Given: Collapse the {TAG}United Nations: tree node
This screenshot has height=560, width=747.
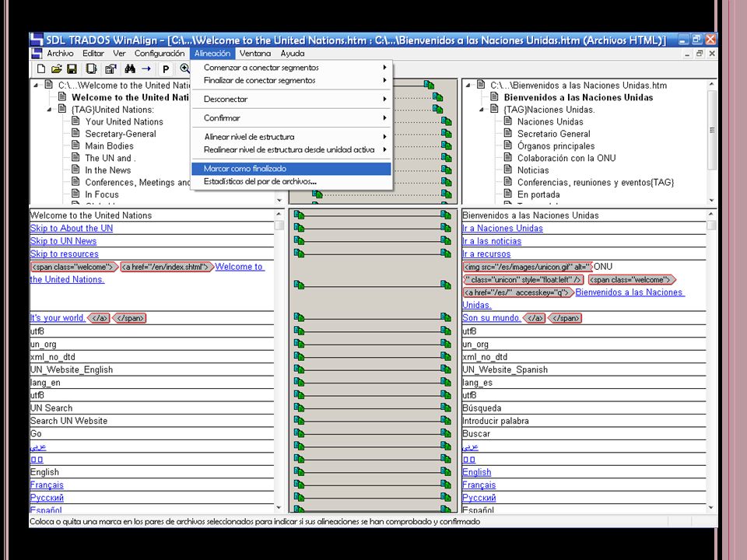Looking at the screenshot, I should pos(49,110).
